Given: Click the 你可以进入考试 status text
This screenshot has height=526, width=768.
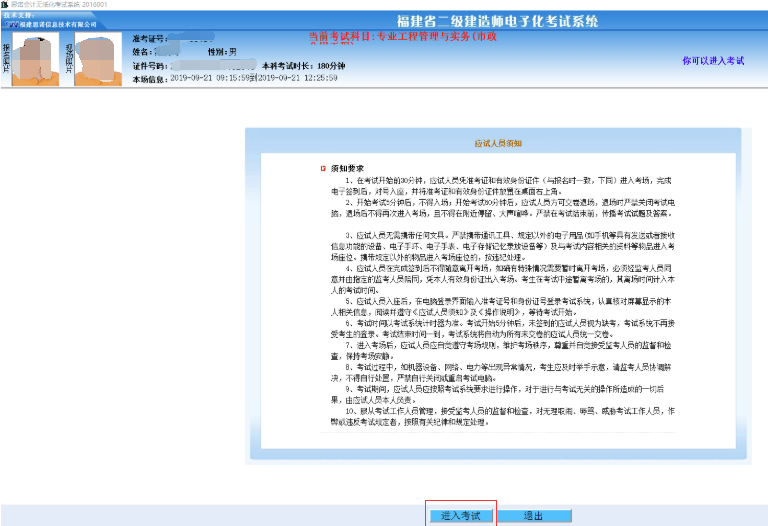Looking at the screenshot, I should pyautogui.click(x=713, y=61).
